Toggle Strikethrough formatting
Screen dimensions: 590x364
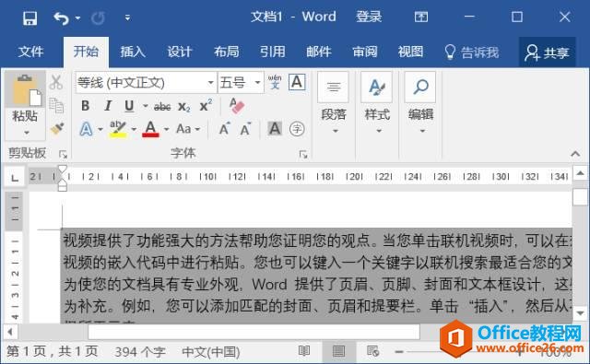tap(162, 107)
